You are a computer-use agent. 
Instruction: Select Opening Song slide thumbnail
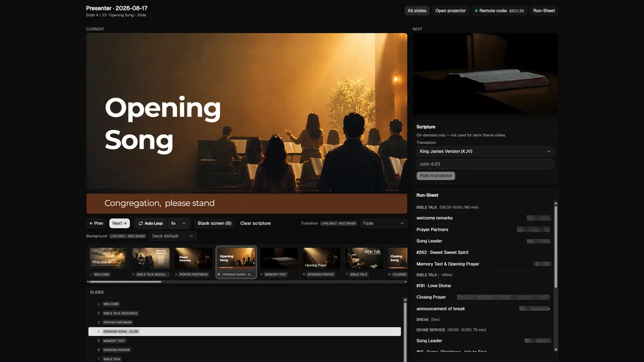click(236, 262)
